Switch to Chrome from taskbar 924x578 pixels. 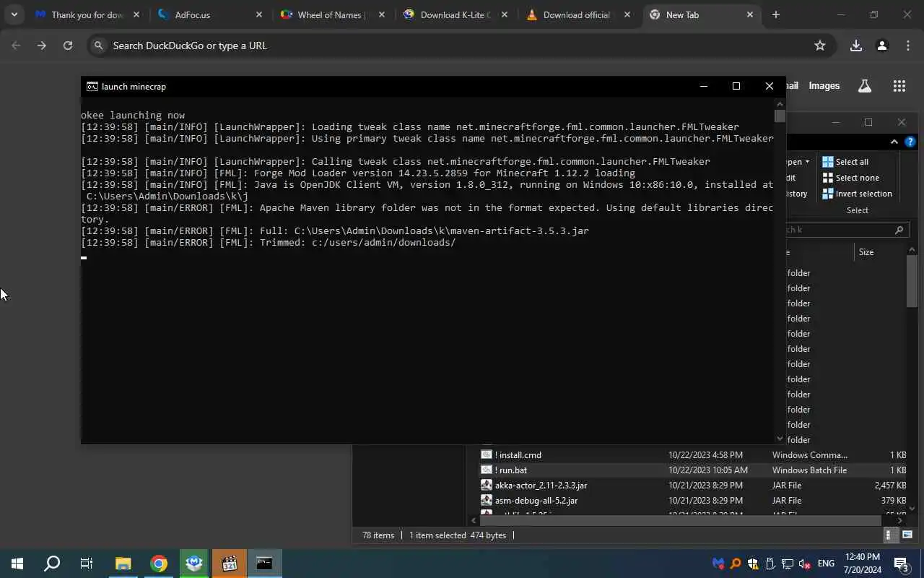click(x=158, y=564)
